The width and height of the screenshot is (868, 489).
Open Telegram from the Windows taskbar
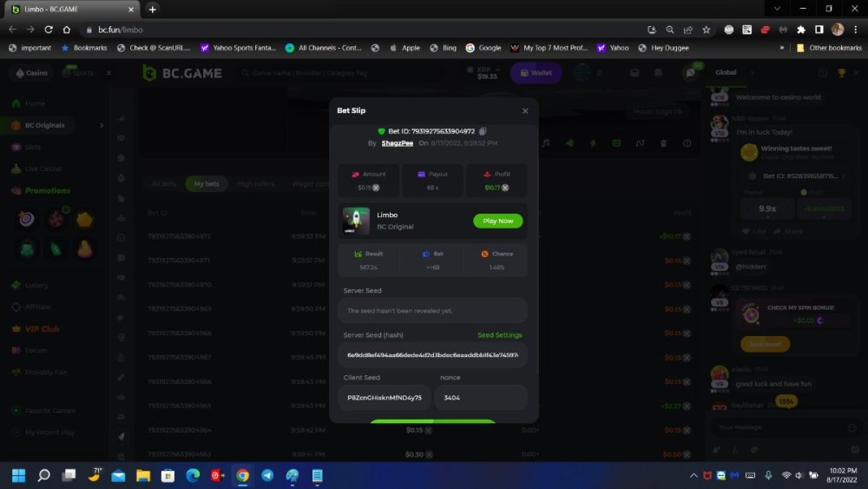267,475
